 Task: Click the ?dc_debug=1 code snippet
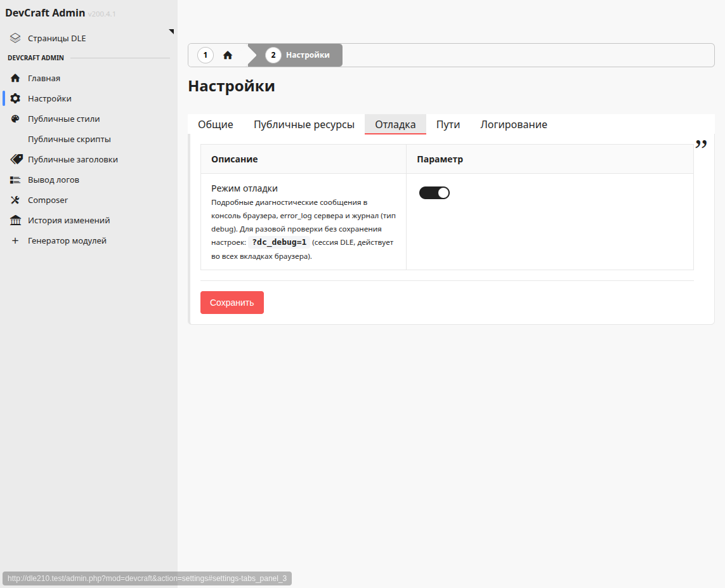279,242
